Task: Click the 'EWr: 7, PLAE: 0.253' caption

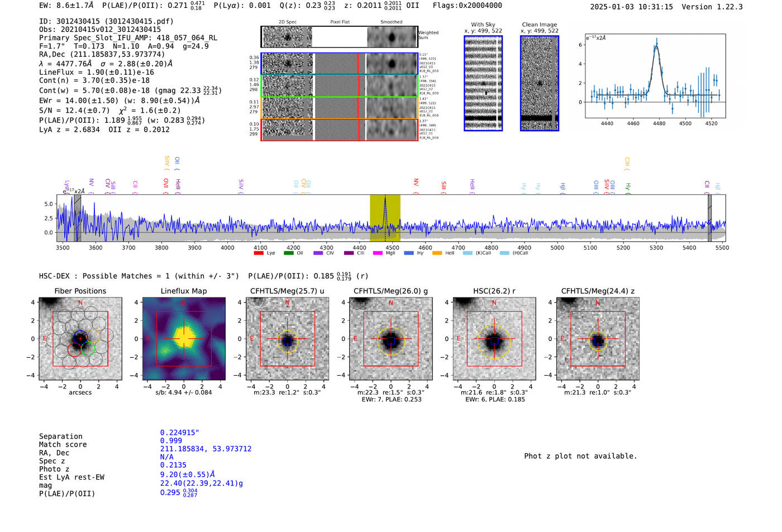Action: (391, 400)
